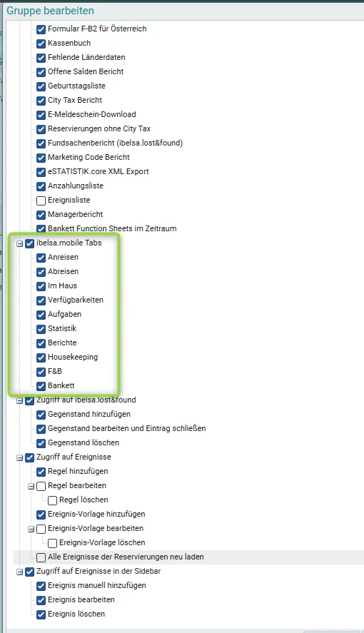Screen dimensions: 364x633
Task: Check the Regel löschen checkbox
Action: [52, 500]
